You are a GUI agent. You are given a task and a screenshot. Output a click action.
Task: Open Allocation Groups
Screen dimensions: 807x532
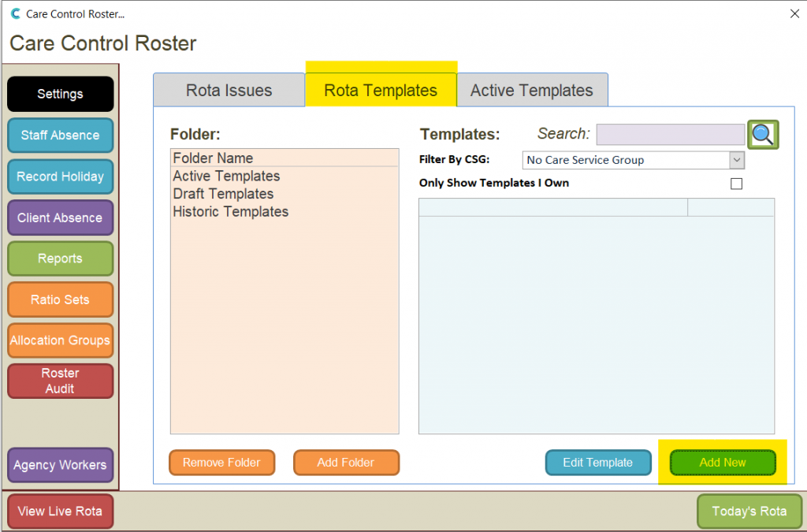pos(60,340)
